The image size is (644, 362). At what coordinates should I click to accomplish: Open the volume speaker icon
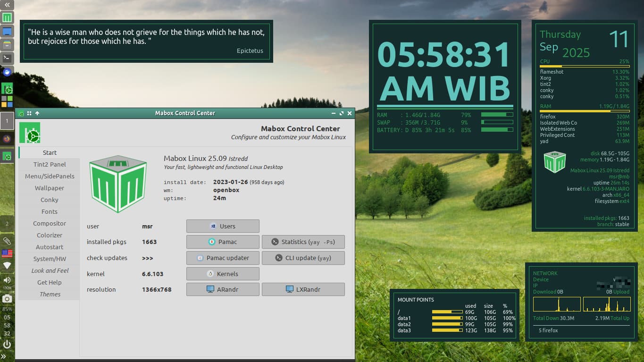pyautogui.click(x=7, y=280)
